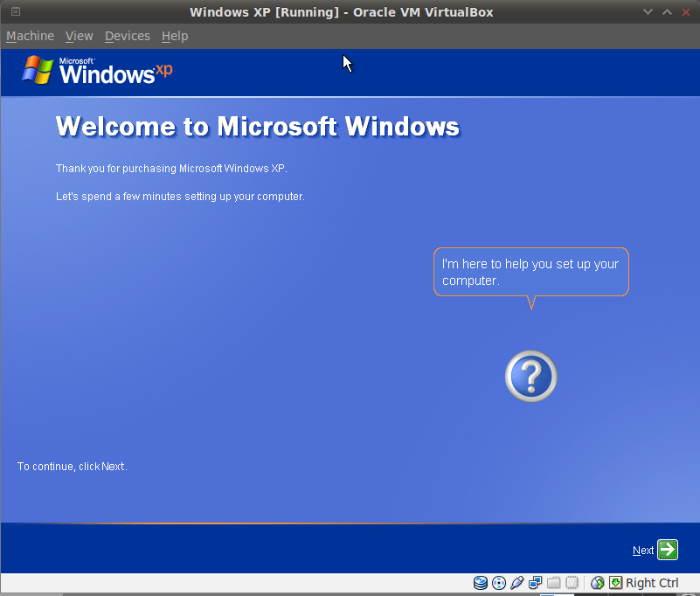The height and width of the screenshot is (596, 700).
Task: Click 'Welcome to Microsoft Windows' heading
Action: [258, 127]
